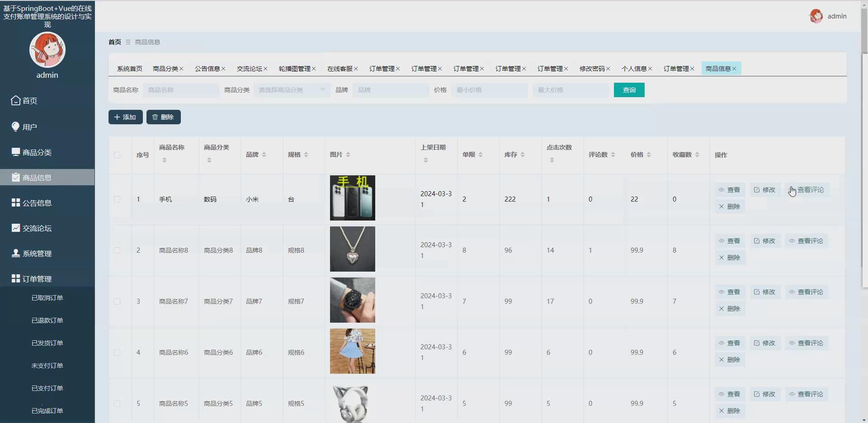This screenshot has height=423, width=868.
Task: Close the 公告信息 tab with its X
Action: coord(223,69)
